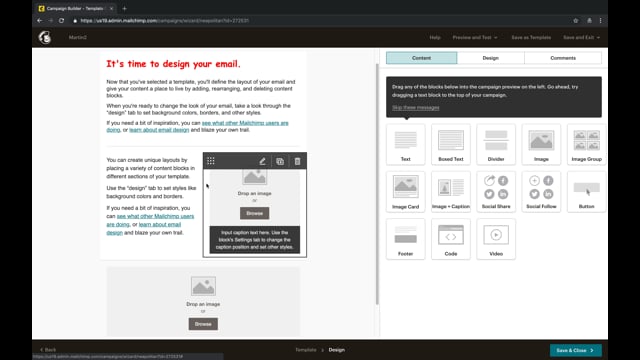Open the Help menu
The width and height of the screenshot is (640, 360).
(x=435, y=37)
